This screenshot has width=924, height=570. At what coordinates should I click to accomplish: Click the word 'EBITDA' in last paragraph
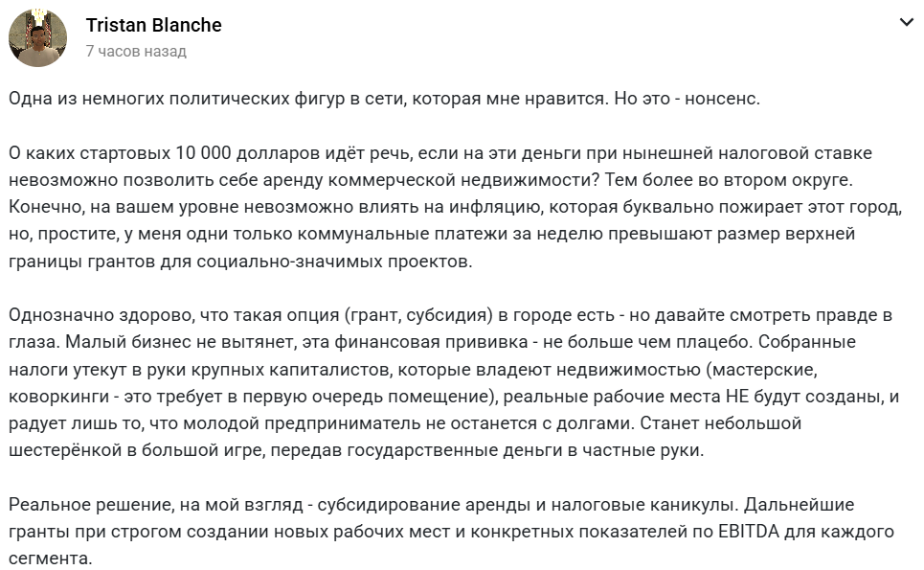pyautogui.click(x=749, y=531)
